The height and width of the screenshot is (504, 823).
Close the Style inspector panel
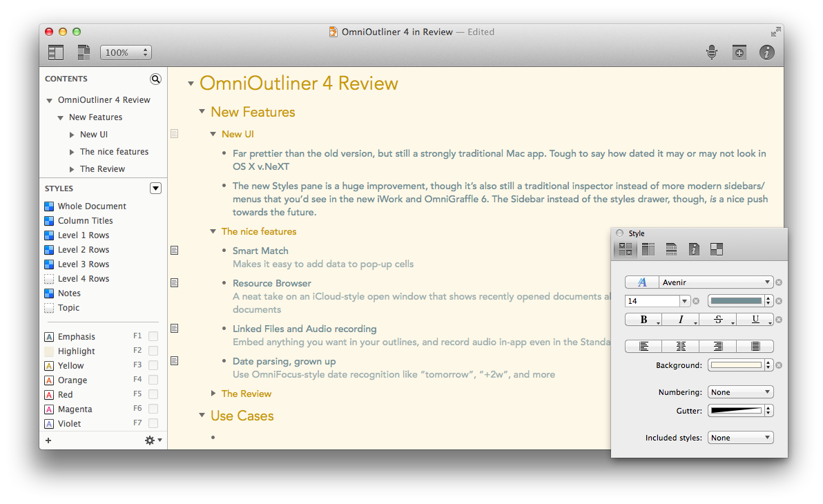point(620,233)
